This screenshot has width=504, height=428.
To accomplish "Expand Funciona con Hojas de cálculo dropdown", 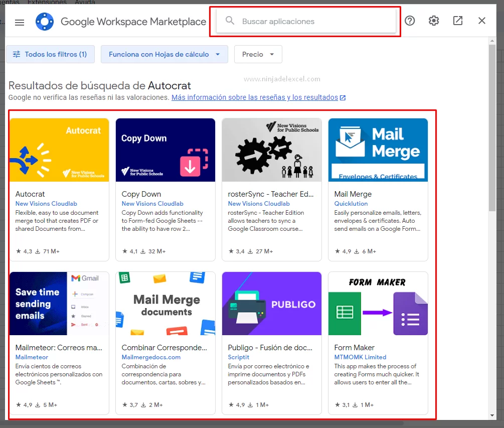I will 164,54.
